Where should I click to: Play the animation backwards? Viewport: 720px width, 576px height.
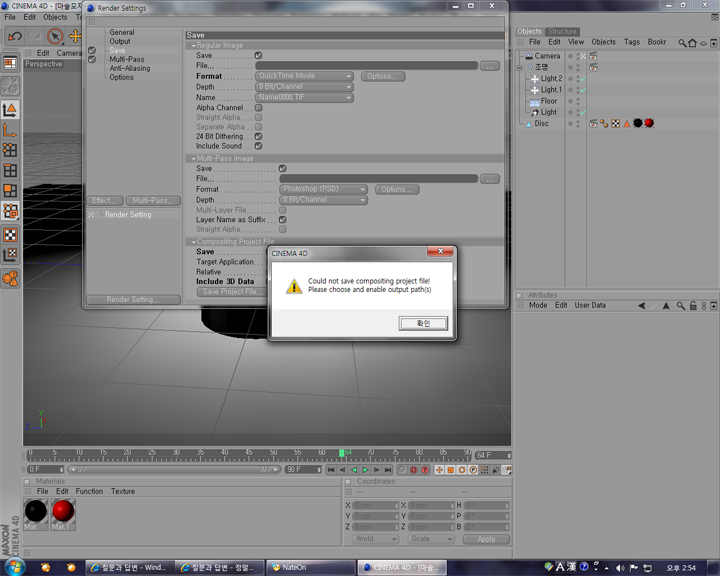tap(354, 470)
